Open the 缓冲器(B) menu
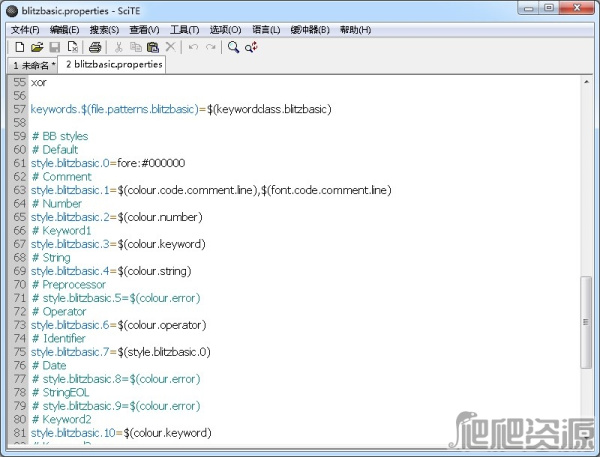 coord(309,29)
